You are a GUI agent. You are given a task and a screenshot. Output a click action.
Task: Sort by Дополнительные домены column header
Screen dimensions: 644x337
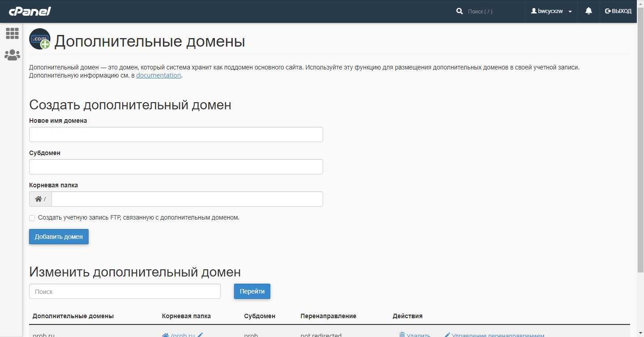tap(73, 316)
